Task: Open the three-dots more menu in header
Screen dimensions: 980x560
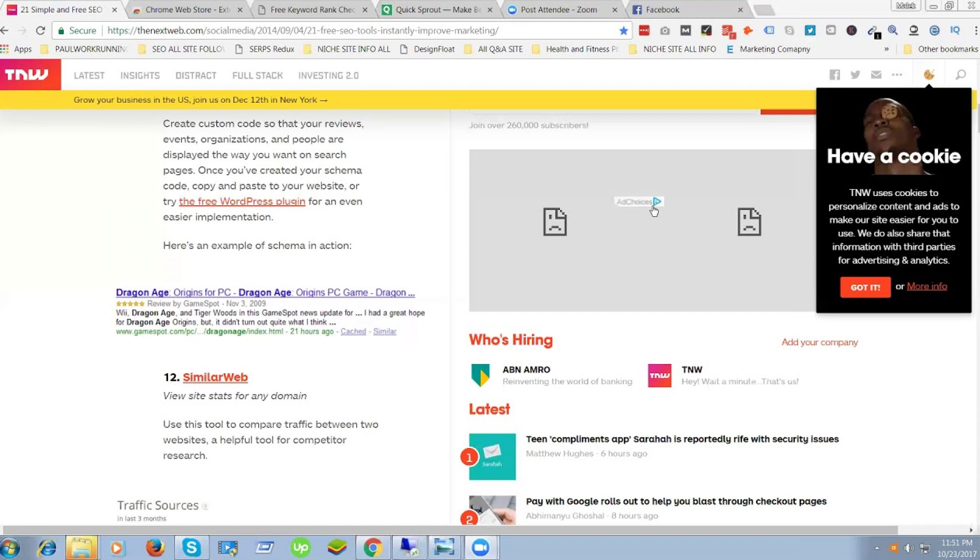Action: pyautogui.click(x=896, y=75)
